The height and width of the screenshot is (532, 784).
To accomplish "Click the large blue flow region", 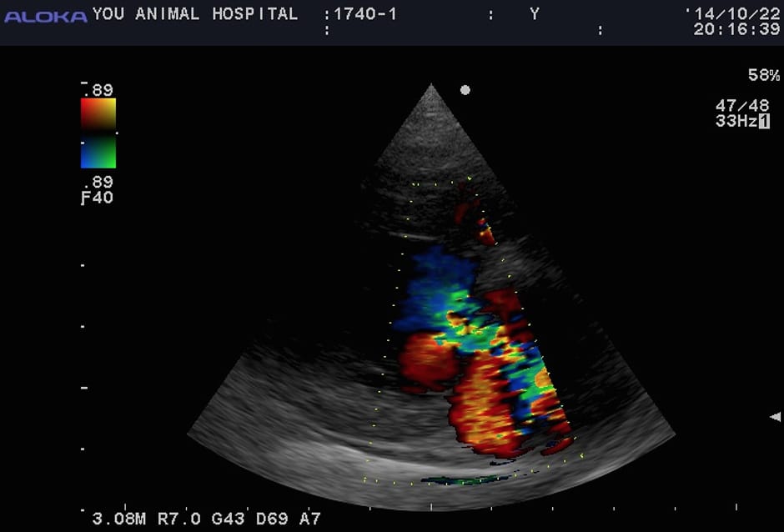I will point(434,290).
